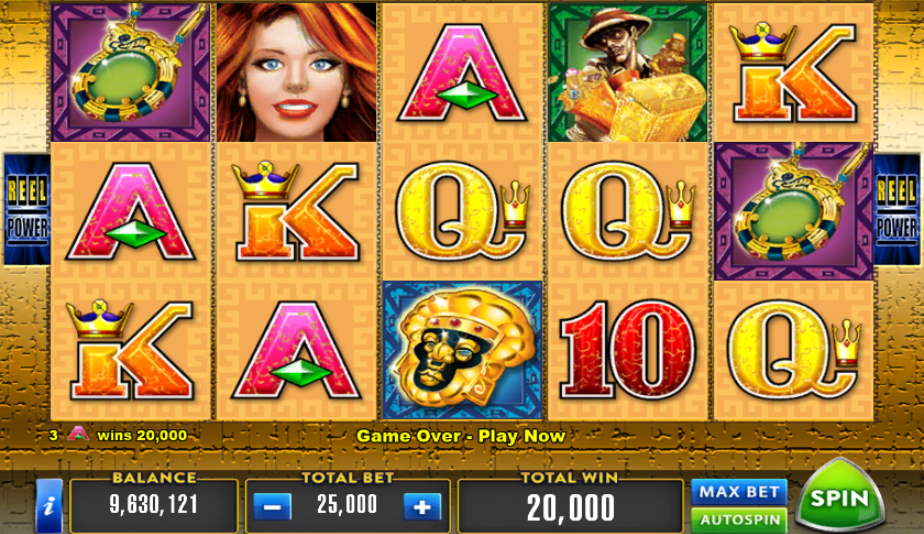Viewport: 924px width, 534px height.
Task: Click the left Reel Power badge
Action: (27, 209)
